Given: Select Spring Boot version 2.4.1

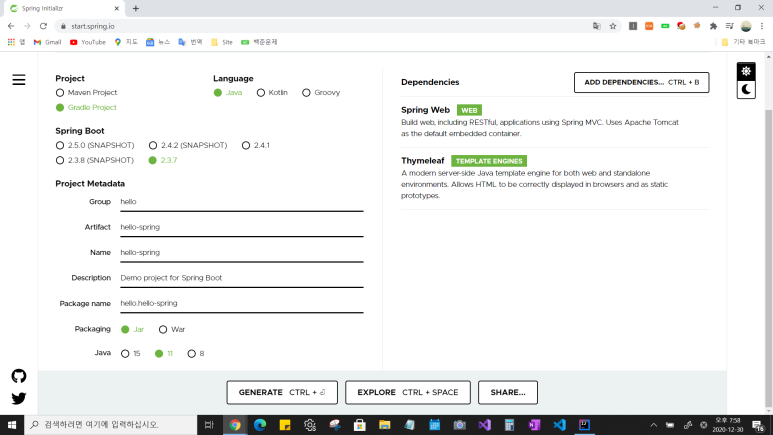Looking at the screenshot, I should click(255, 145).
